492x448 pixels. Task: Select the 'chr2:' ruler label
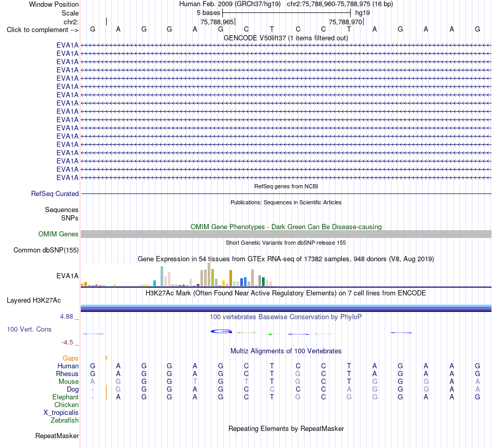click(x=71, y=22)
